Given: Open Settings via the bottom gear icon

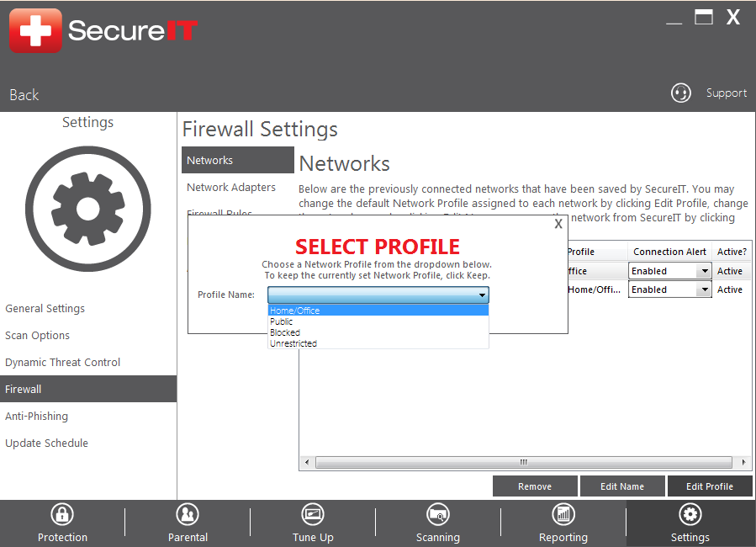Looking at the screenshot, I should tap(690, 514).
